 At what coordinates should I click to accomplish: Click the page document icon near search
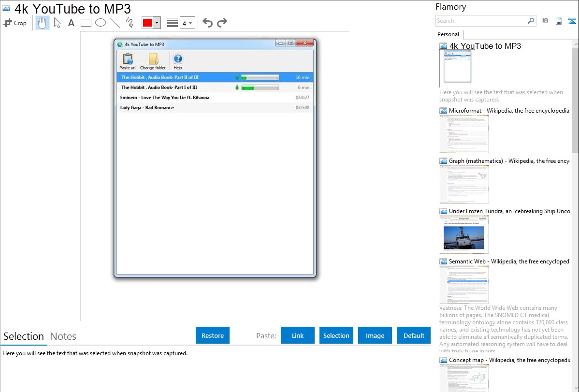pos(559,21)
